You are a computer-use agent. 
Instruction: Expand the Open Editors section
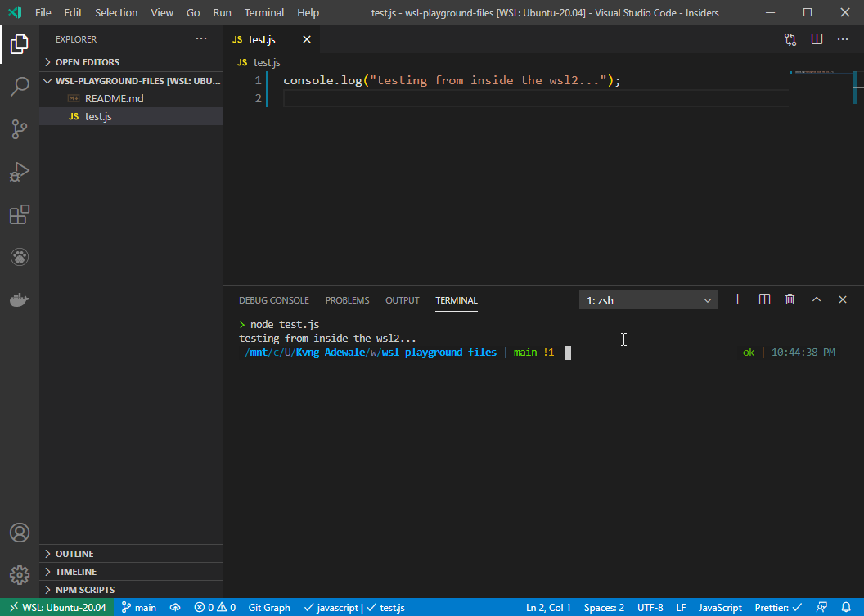point(131,62)
